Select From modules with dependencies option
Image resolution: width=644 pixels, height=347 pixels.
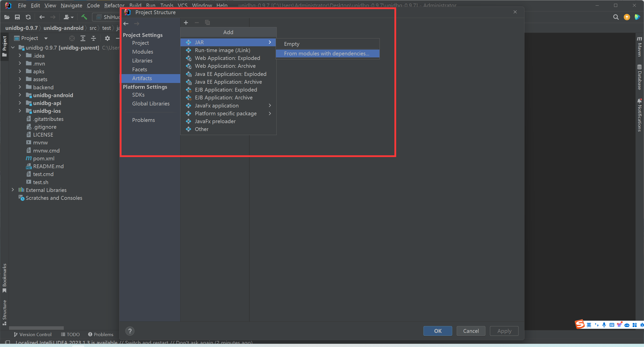click(327, 53)
